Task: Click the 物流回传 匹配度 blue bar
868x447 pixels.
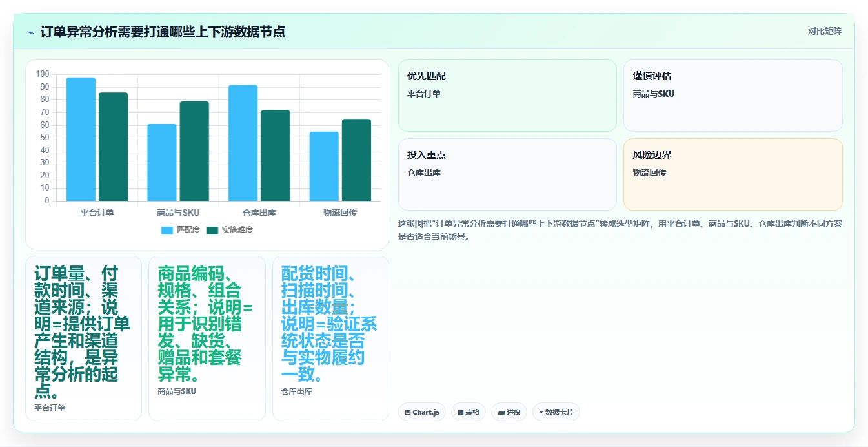Action: pyautogui.click(x=324, y=166)
